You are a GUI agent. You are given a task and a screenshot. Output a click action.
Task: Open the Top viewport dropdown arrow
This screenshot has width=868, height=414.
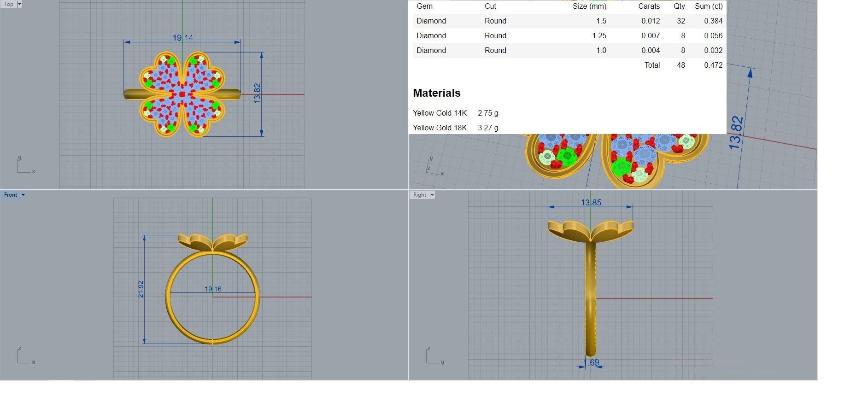19,4
